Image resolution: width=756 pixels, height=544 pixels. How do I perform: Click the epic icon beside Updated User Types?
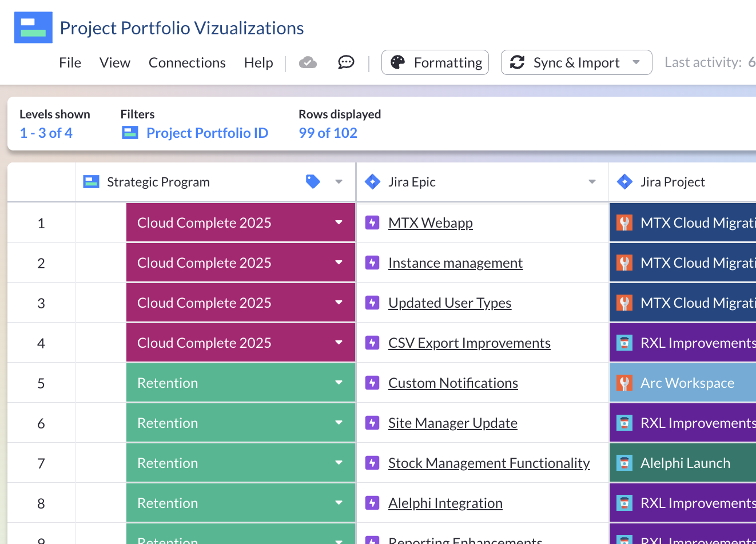pyautogui.click(x=372, y=303)
